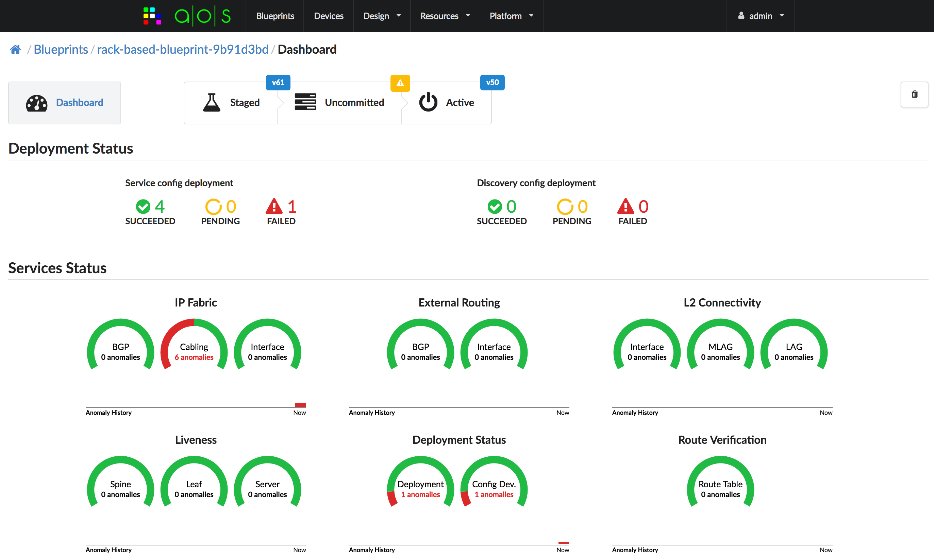Click the home icon in the breadcrumb
Image resolution: width=934 pixels, height=560 pixels.
(15, 49)
